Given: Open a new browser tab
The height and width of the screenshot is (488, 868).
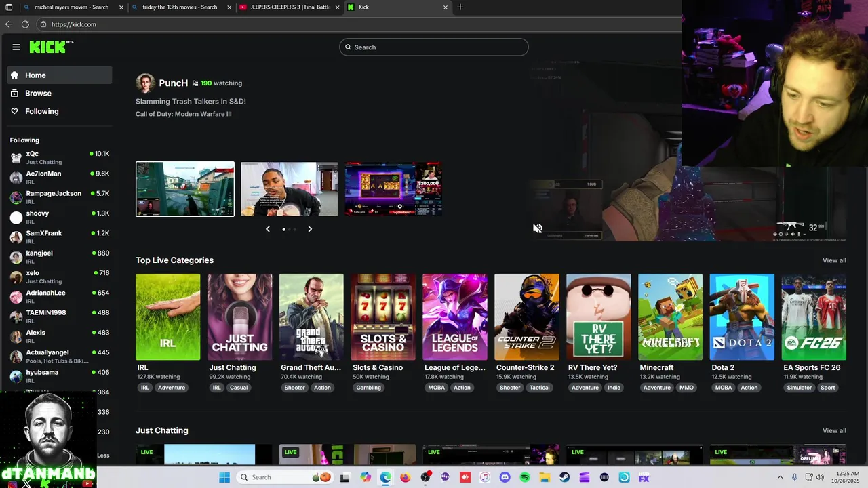Looking at the screenshot, I should (460, 7).
